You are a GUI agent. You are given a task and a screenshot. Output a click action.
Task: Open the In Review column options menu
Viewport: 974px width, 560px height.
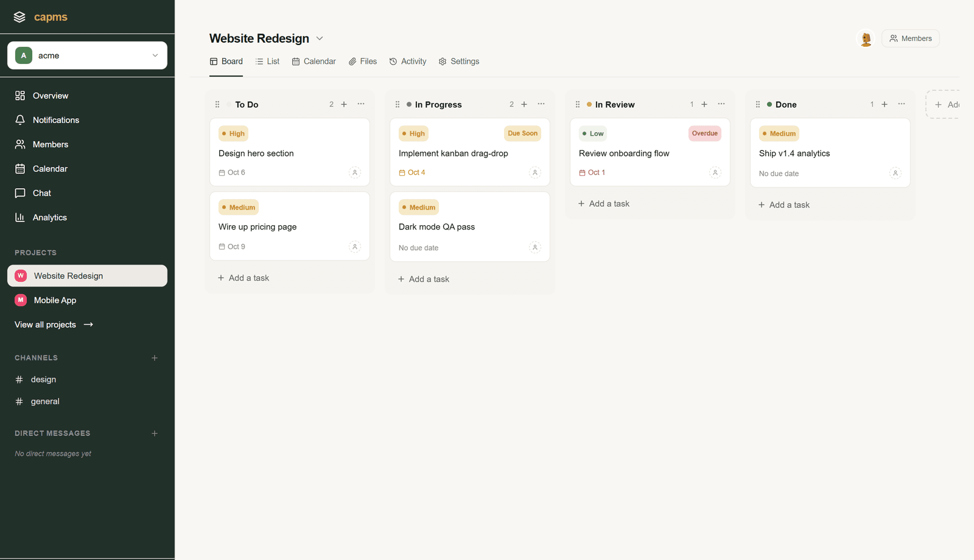point(721,104)
